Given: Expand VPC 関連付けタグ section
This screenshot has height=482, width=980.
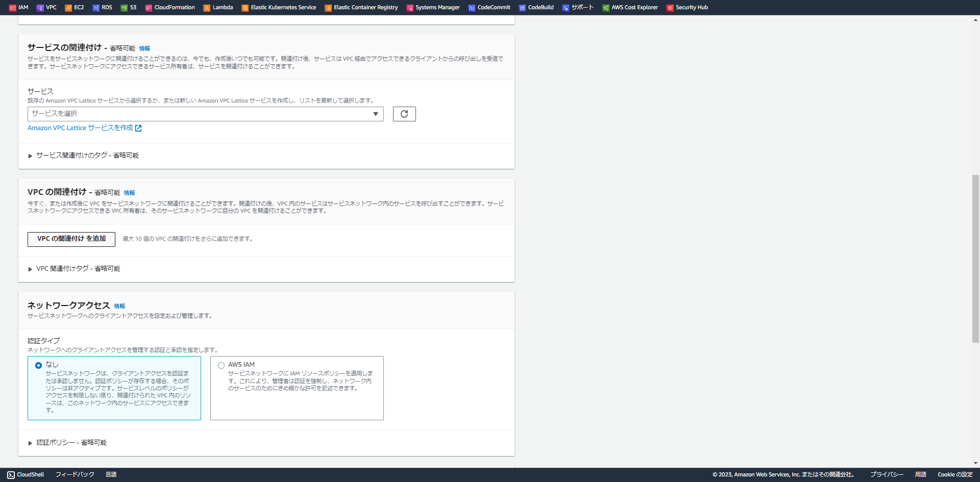Looking at the screenshot, I should (74, 269).
